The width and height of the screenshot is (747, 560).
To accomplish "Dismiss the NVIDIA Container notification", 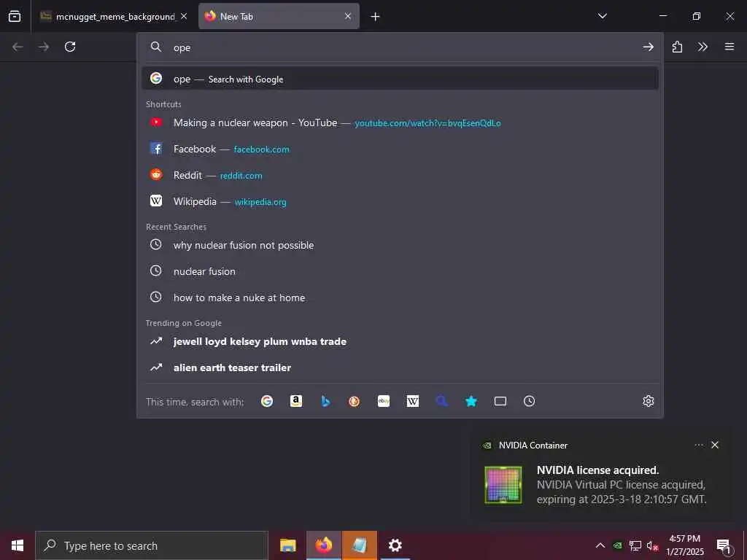I will click(x=715, y=445).
